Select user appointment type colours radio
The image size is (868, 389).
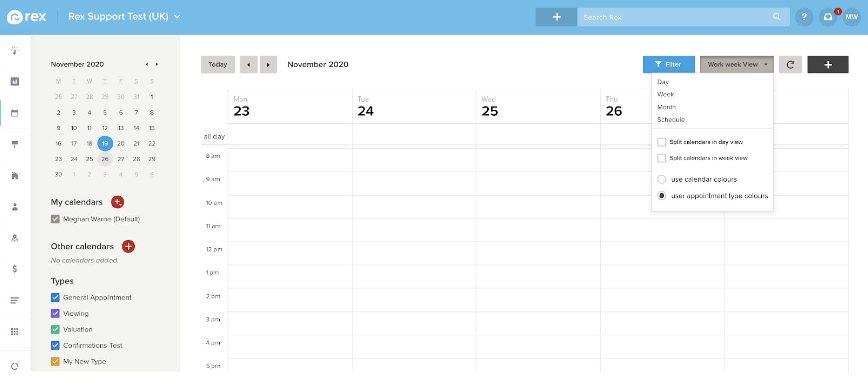[x=662, y=196]
